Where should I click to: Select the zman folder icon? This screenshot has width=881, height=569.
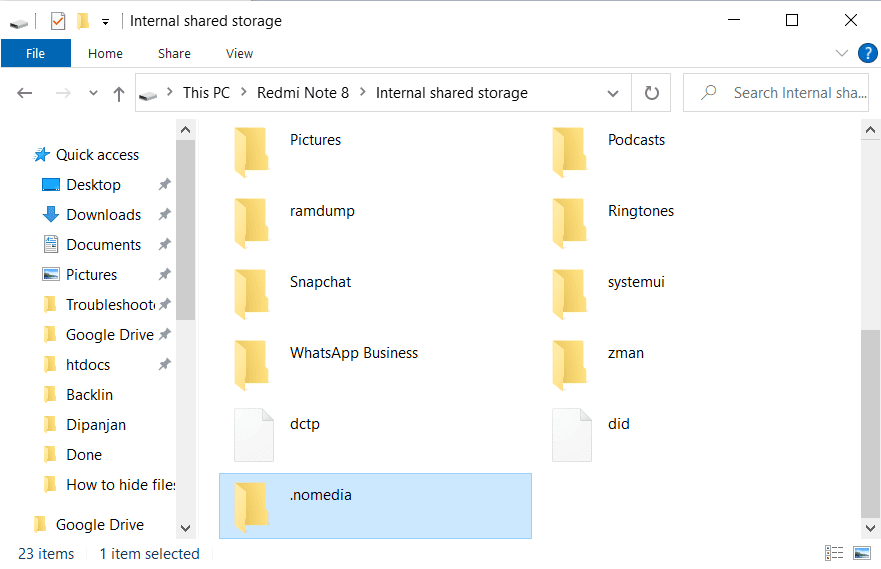[x=570, y=365]
